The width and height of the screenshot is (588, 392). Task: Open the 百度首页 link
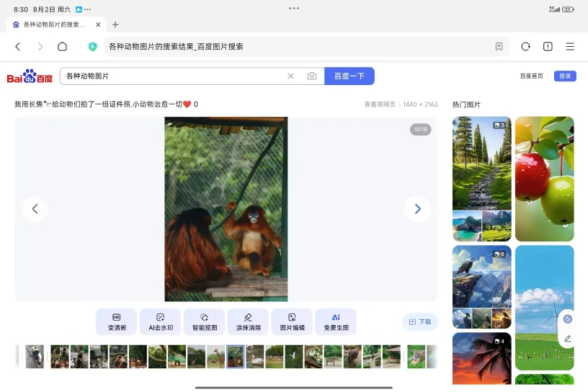pos(532,76)
